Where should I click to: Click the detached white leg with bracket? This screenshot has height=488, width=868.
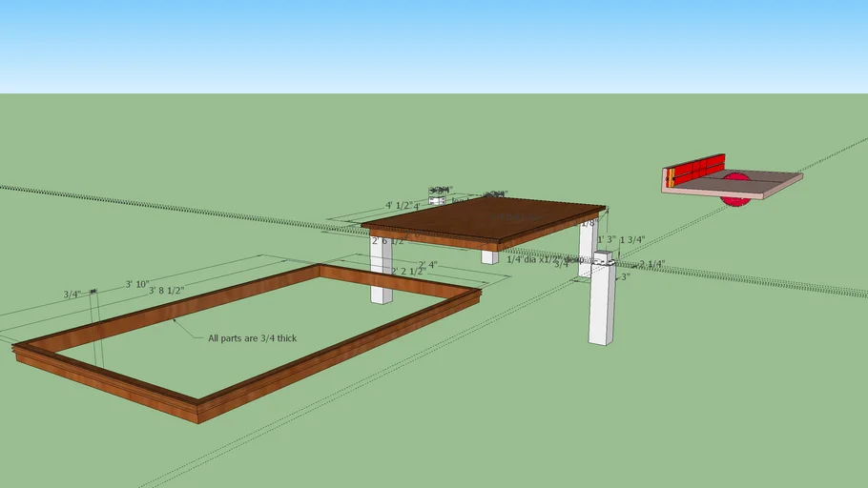pyautogui.click(x=602, y=305)
